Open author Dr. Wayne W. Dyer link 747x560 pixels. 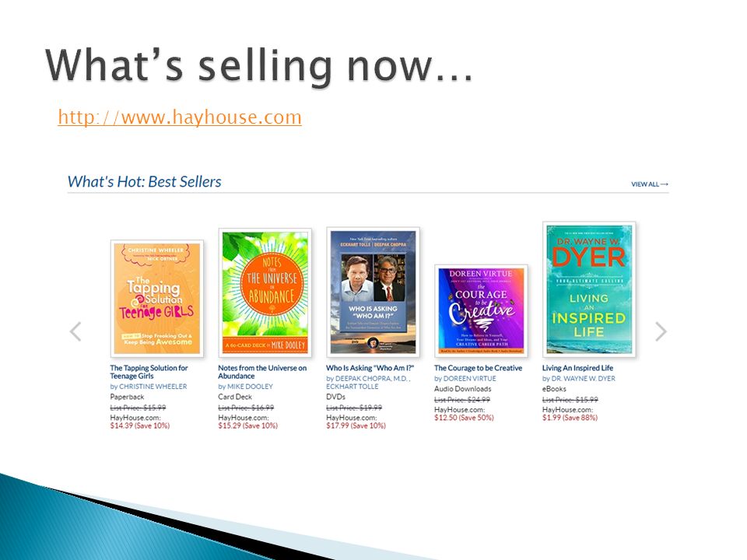(583, 379)
